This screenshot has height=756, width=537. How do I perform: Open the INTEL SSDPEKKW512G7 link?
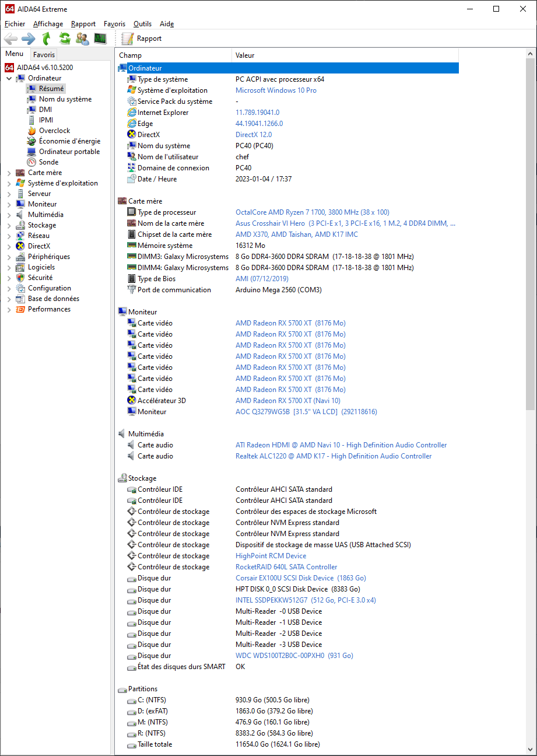pos(306,600)
